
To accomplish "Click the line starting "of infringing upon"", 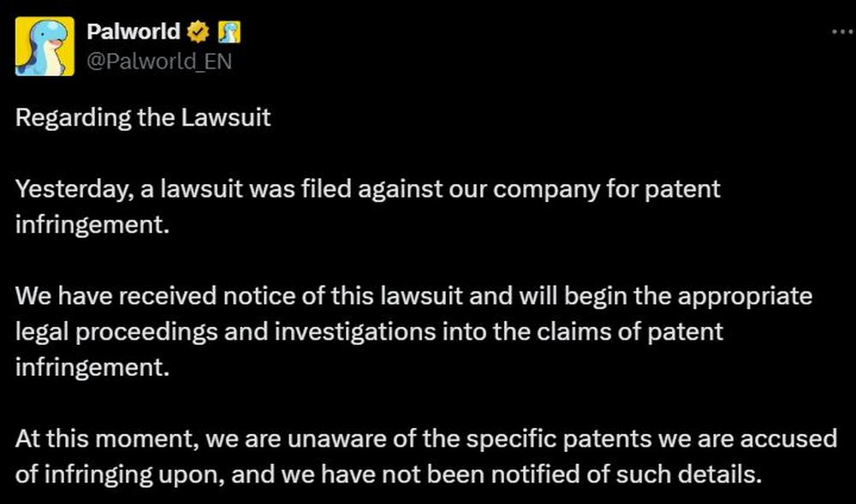I will click(388, 475).
